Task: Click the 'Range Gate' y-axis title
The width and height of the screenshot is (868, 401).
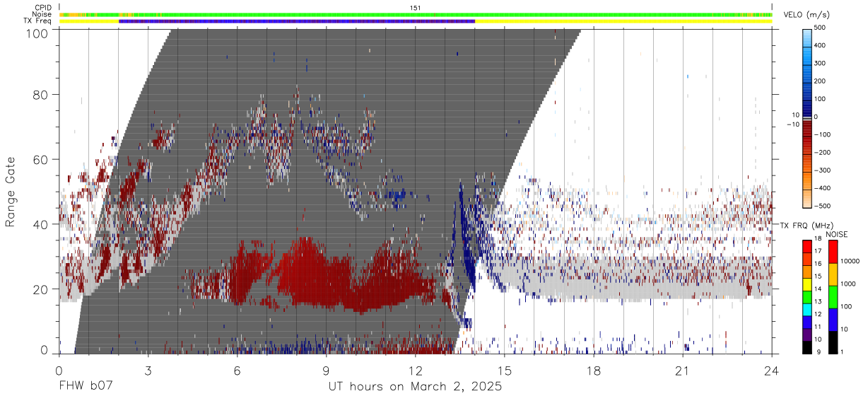Action: (x=11, y=192)
